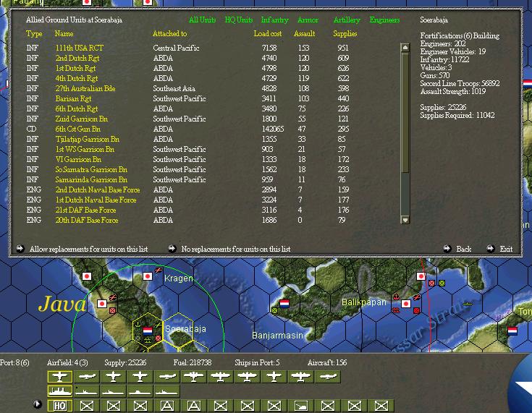
Task: Open the 27th Australian Bde unit
Action: click(85, 88)
